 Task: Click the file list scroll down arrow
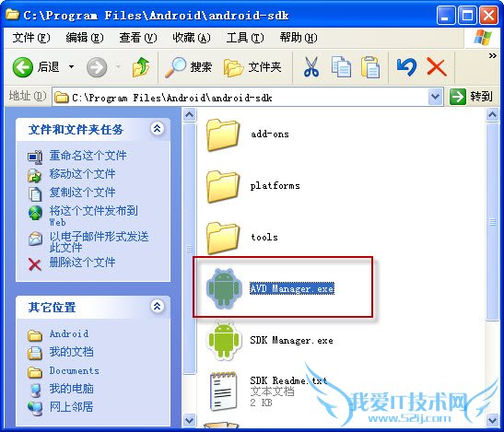click(492, 420)
